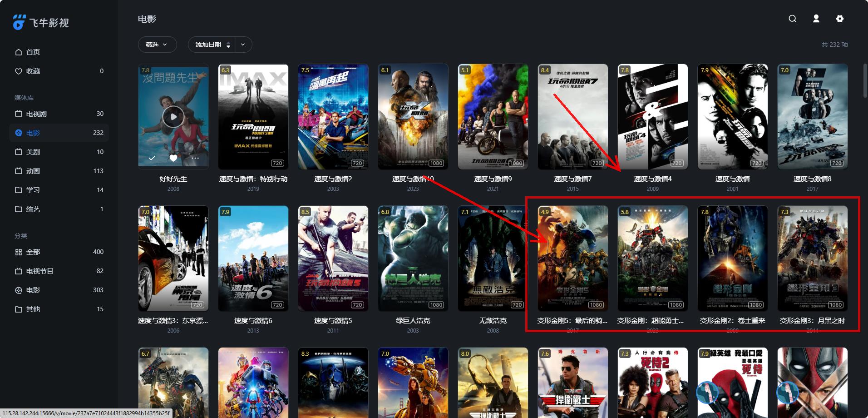The height and width of the screenshot is (418, 868).
Task: Open the 速度与激情：特别行动 poster
Action: point(253,117)
